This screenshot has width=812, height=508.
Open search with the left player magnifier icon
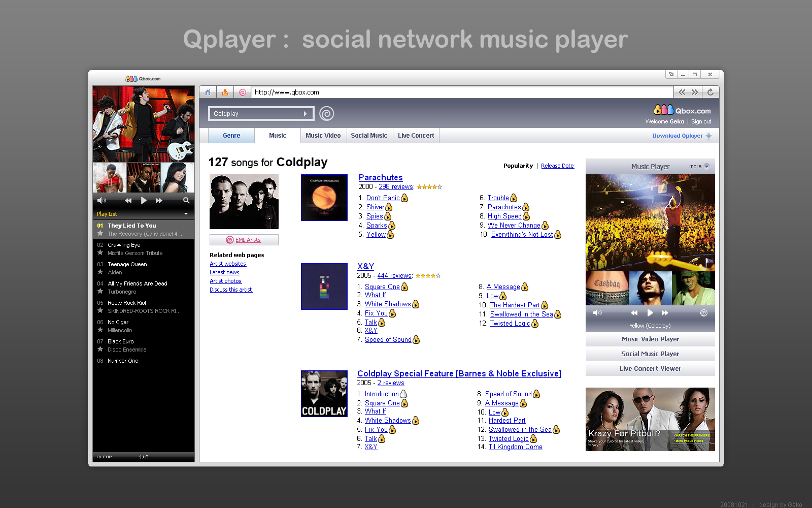pos(186,201)
